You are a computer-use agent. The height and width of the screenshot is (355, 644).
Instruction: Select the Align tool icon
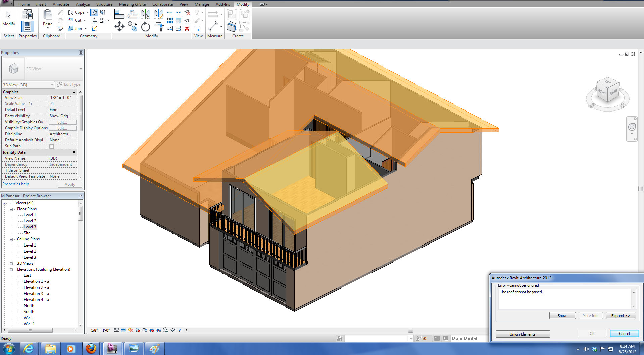pyautogui.click(x=119, y=14)
